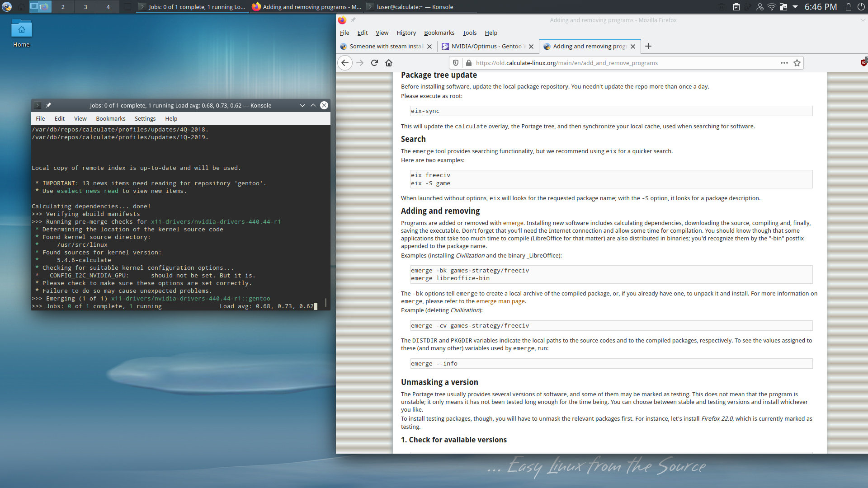Open Konsole Settings menu
This screenshot has height=488, width=868.
[145, 118]
